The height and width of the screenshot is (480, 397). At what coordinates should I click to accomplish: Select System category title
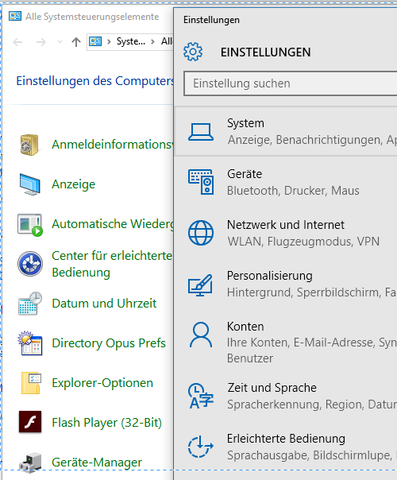coord(246,123)
